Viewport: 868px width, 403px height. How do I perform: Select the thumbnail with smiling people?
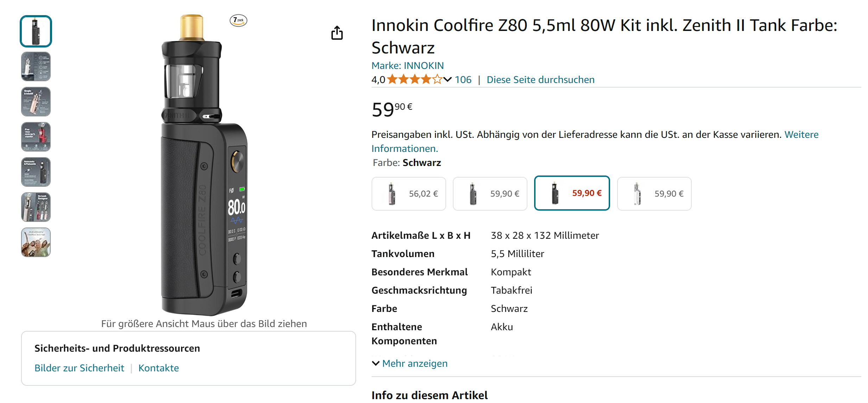point(36,242)
